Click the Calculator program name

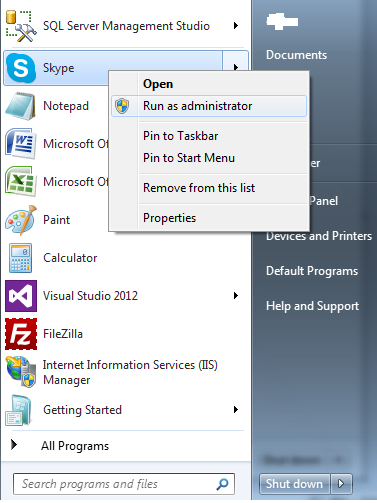pos(70,258)
